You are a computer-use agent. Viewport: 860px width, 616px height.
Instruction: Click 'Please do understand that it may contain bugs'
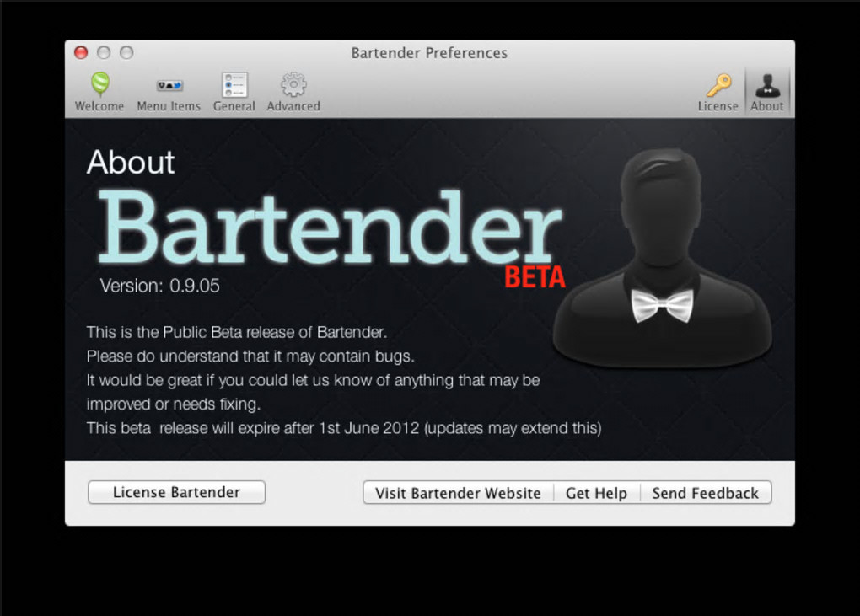tap(250, 356)
